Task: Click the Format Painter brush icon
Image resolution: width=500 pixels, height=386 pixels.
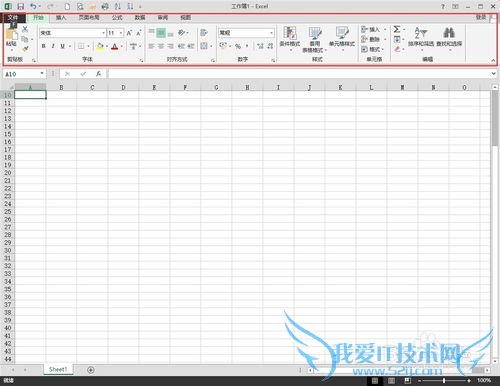Action: click(25, 49)
